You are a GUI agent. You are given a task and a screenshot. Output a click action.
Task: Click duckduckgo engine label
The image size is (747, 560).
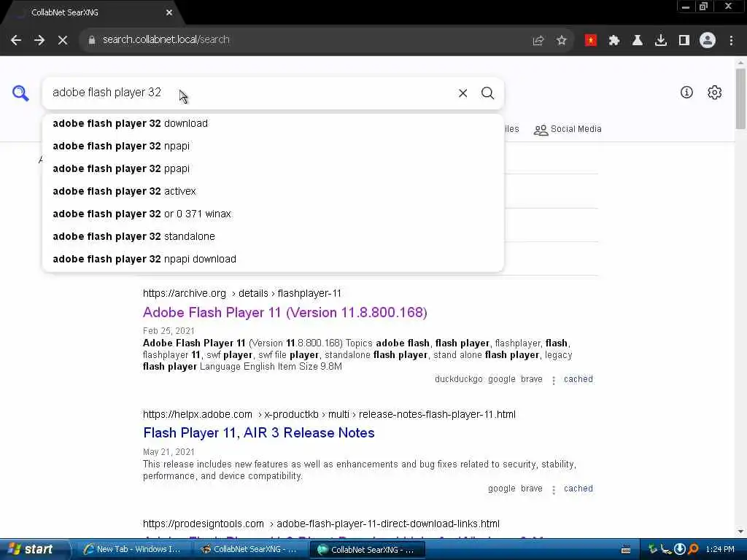(458, 379)
